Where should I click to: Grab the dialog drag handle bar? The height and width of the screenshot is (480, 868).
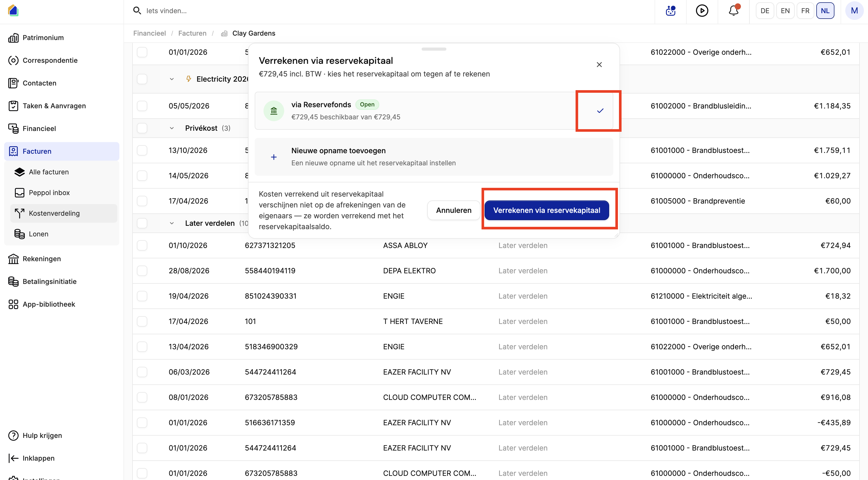(434, 49)
